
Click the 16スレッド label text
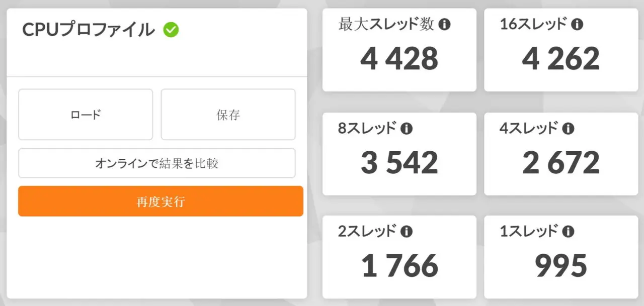tap(534, 25)
